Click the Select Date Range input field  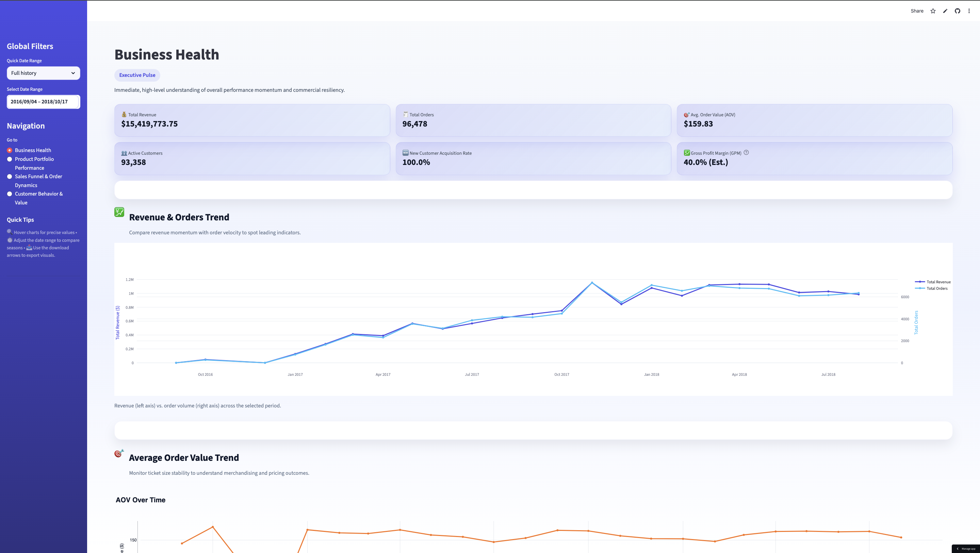[43, 102]
